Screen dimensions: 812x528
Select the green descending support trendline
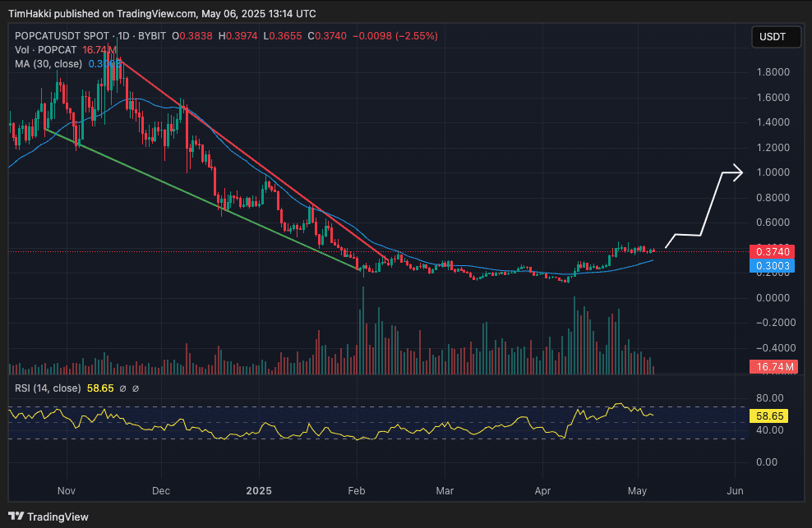tap(205, 198)
